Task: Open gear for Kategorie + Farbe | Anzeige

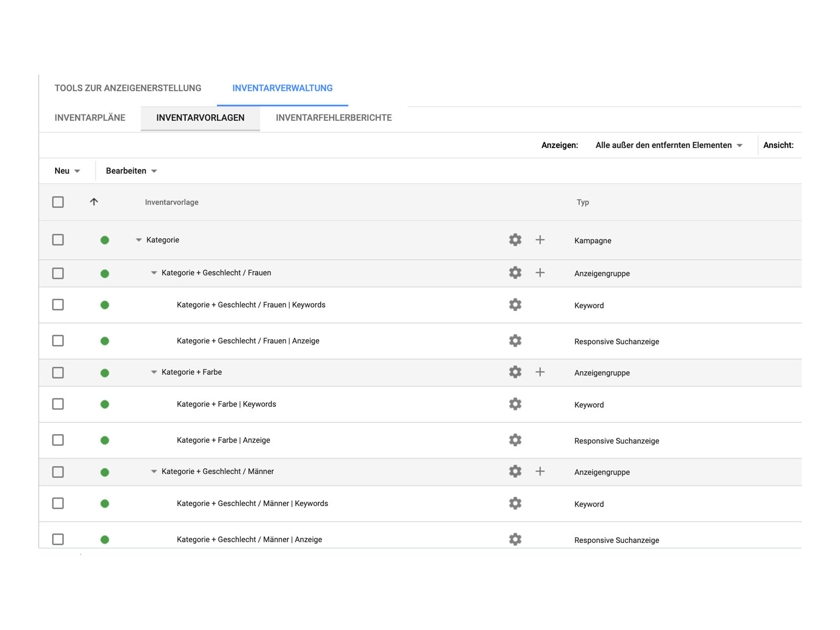Action: coord(515,440)
